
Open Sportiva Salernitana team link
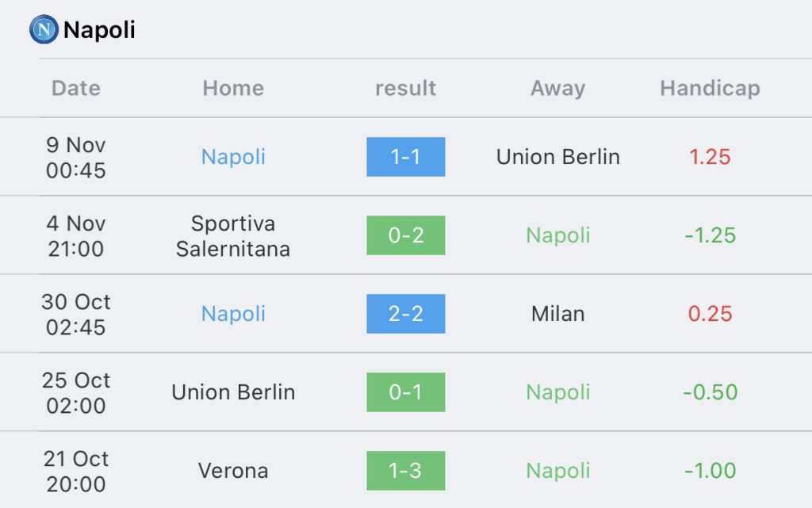tap(233, 236)
